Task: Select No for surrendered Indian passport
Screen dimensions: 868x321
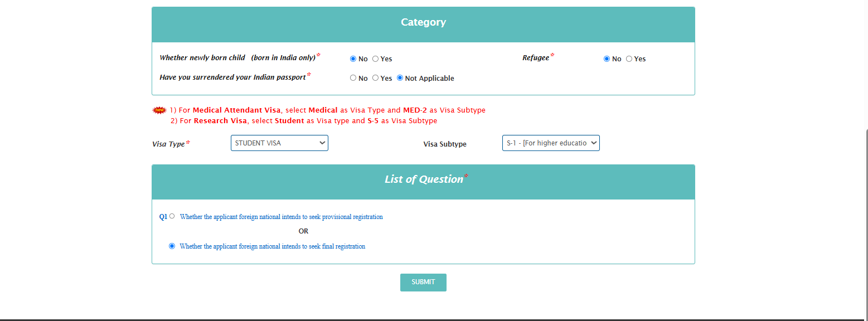Action: (x=353, y=78)
